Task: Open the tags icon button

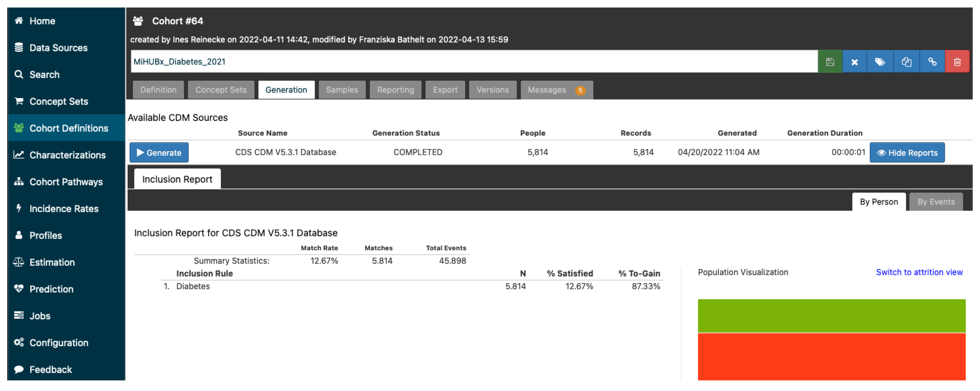Action: 880,62
